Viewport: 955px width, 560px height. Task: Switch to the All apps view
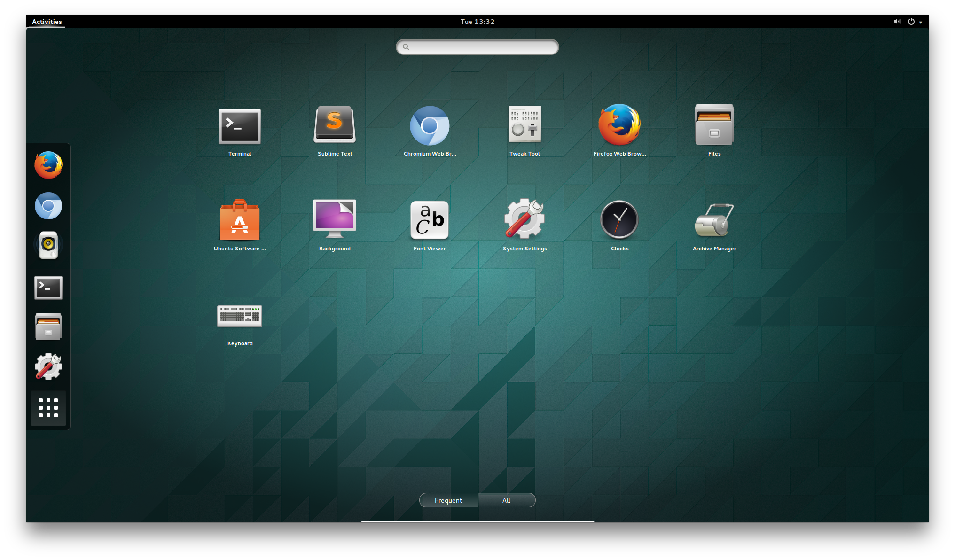(506, 500)
